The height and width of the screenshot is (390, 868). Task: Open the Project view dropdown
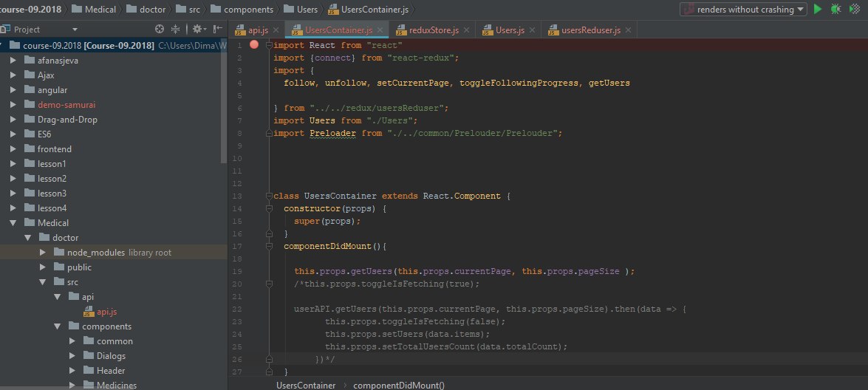click(x=75, y=30)
